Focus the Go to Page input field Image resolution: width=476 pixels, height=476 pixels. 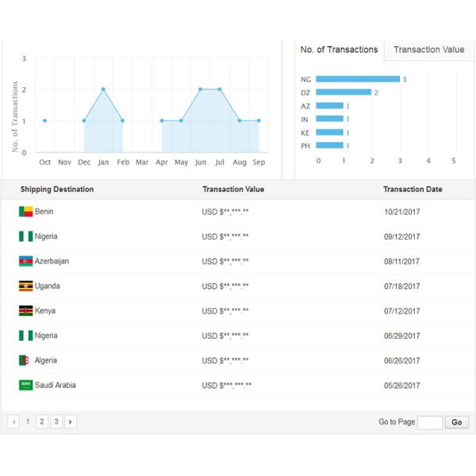tap(430, 422)
